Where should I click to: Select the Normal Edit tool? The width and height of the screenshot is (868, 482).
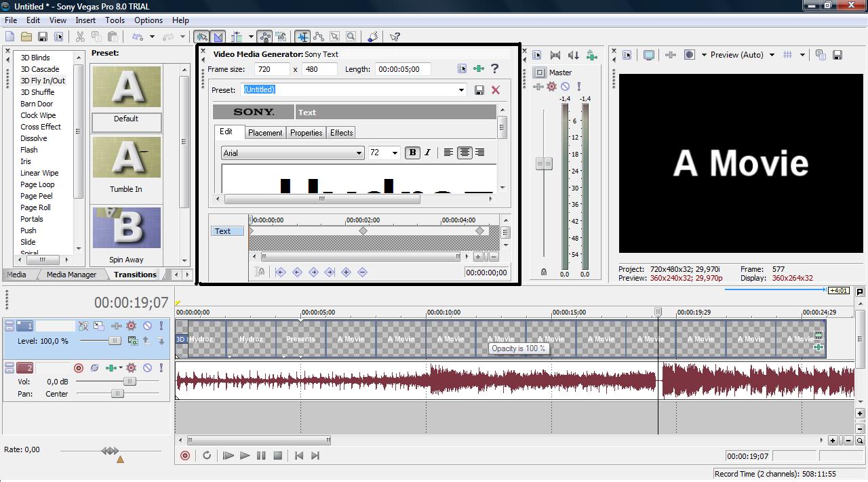[302, 37]
